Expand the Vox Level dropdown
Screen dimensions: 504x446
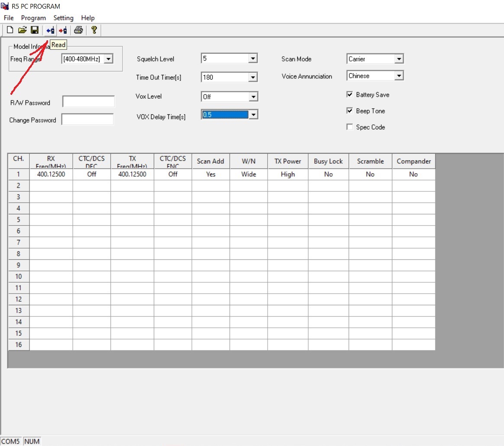point(253,97)
